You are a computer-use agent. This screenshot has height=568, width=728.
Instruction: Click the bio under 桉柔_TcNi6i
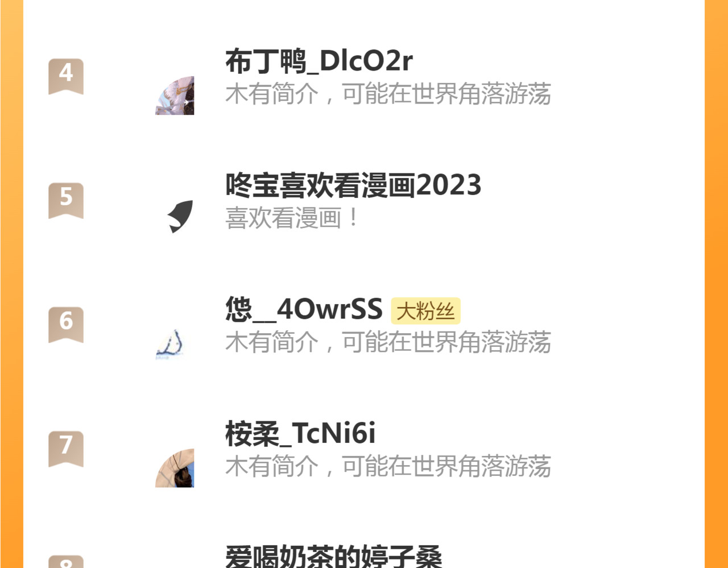388,466
